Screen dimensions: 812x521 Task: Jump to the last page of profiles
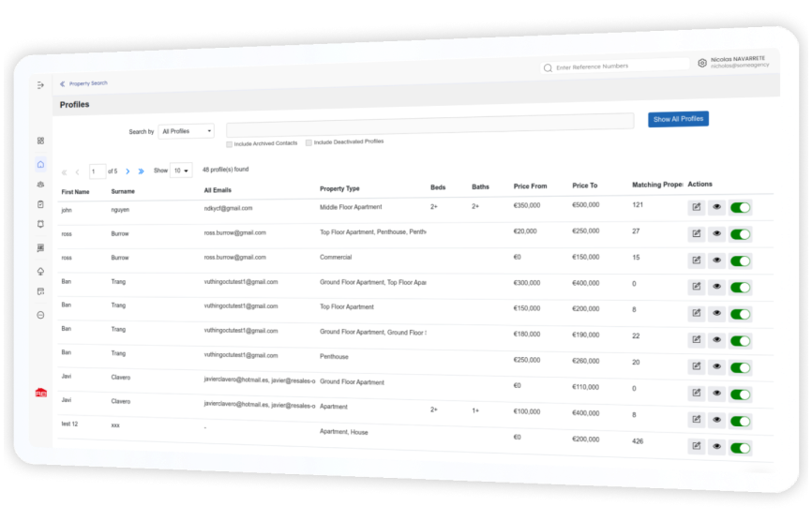pyautogui.click(x=141, y=171)
